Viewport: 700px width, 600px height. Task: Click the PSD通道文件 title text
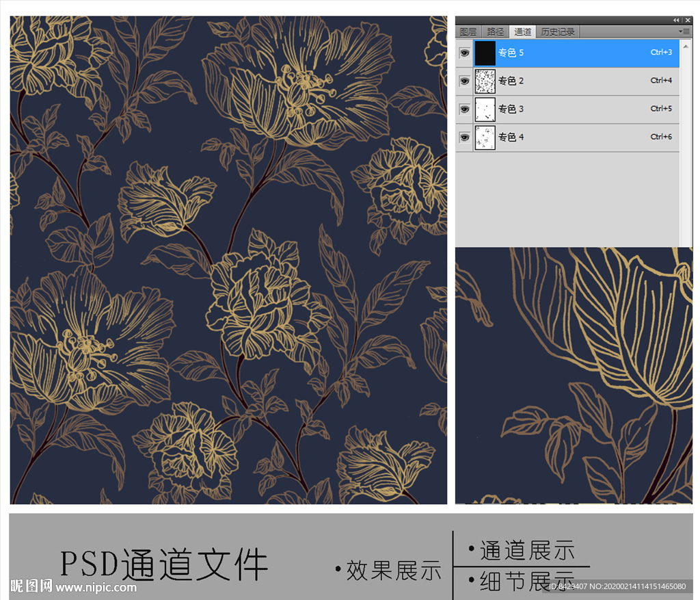click(x=164, y=564)
